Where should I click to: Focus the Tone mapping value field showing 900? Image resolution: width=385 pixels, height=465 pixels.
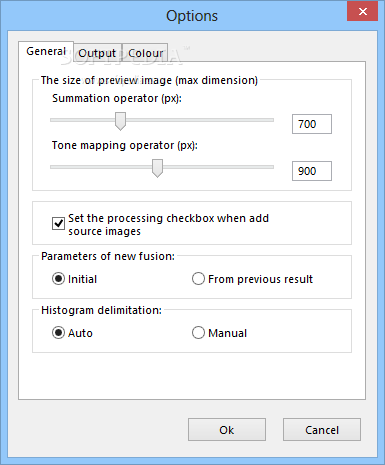click(312, 171)
